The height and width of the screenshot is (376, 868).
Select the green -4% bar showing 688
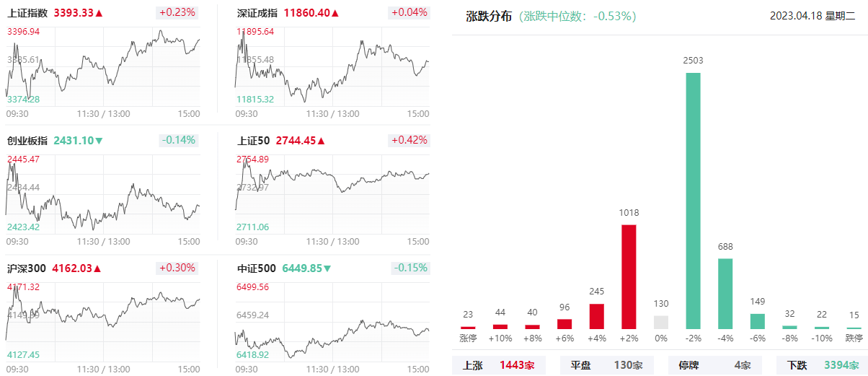point(725,294)
